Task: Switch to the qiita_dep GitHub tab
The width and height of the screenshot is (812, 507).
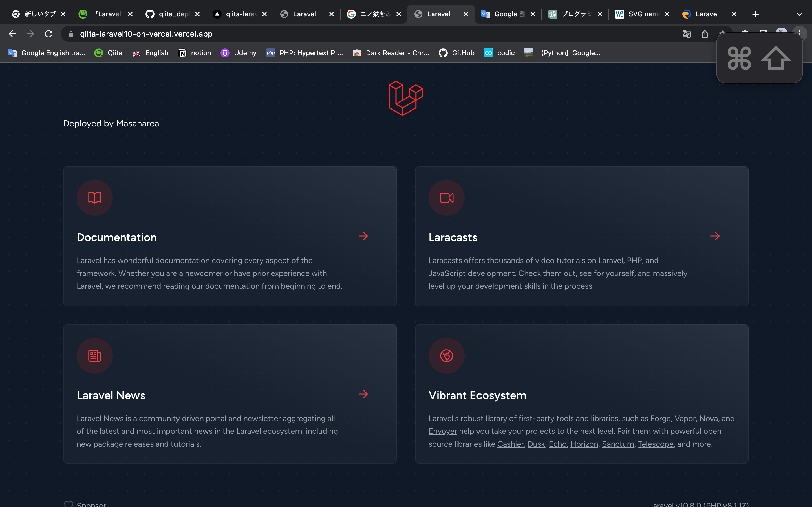Action: tap(171, 14)
